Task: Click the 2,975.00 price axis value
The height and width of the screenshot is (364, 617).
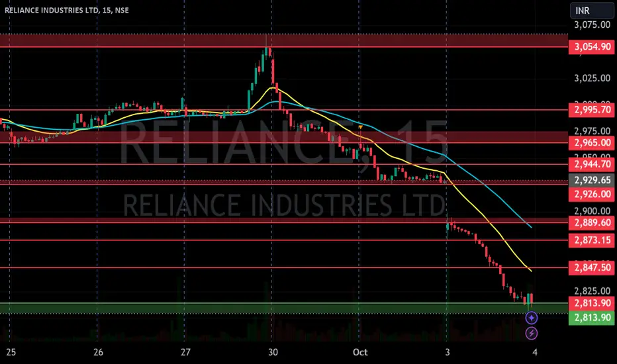Action: (x=592, y=131)
